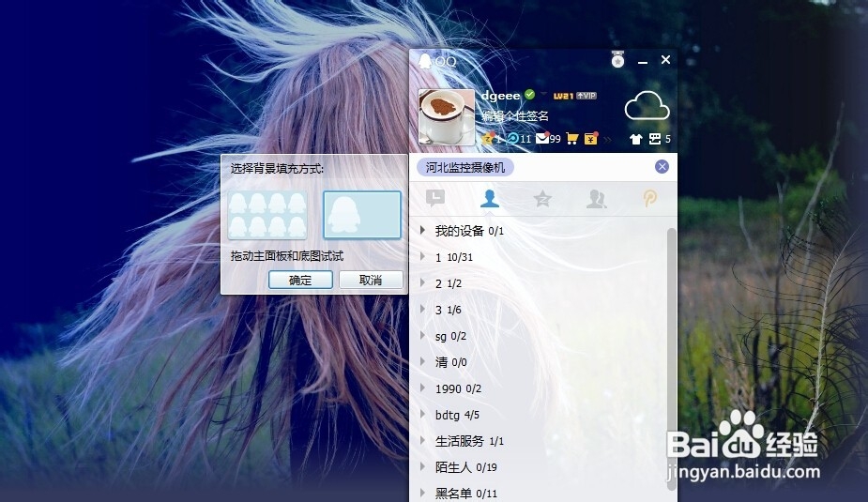Viewport: 868px width, 502px height.
Task: Open the shopping cart icon
Action: tap(572, 138)
